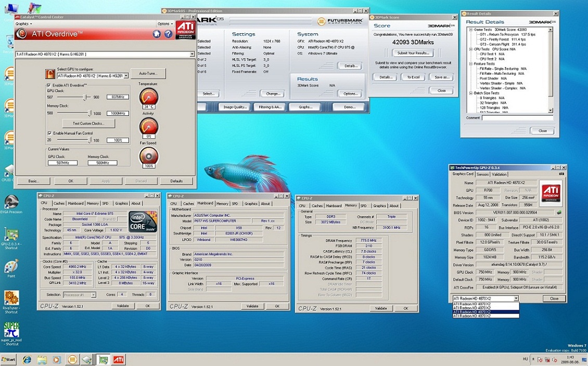Adjust the manual fan speed slider handle
Screen dimensions: 588x366
coord(90,140)
